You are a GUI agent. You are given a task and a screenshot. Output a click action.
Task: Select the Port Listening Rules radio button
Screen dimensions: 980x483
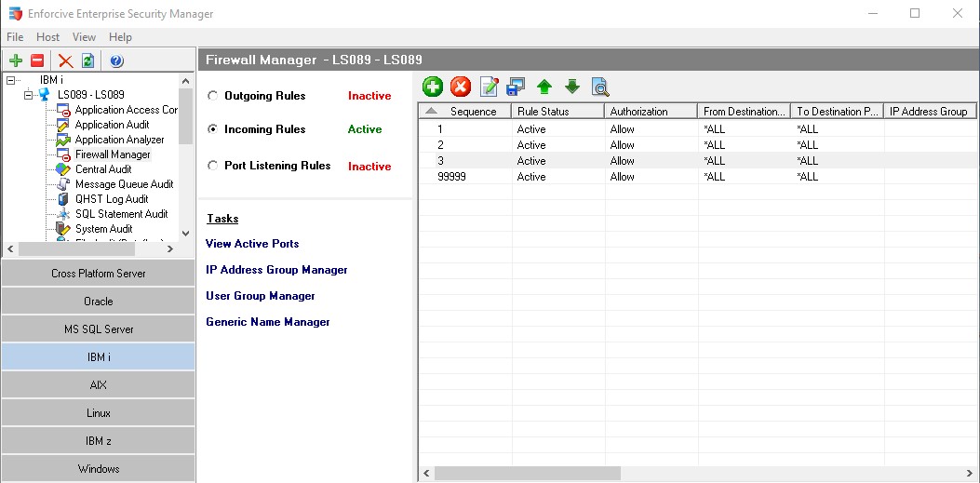coord(213,166)
